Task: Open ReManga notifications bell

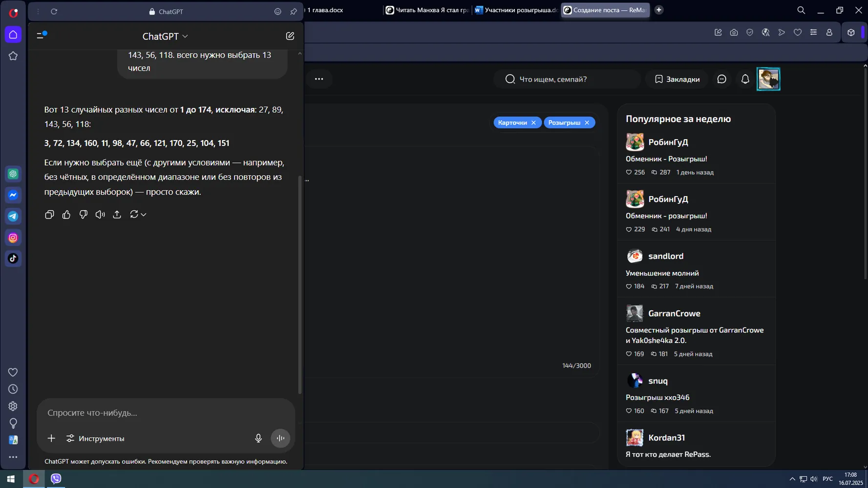Action: (745, 79)
